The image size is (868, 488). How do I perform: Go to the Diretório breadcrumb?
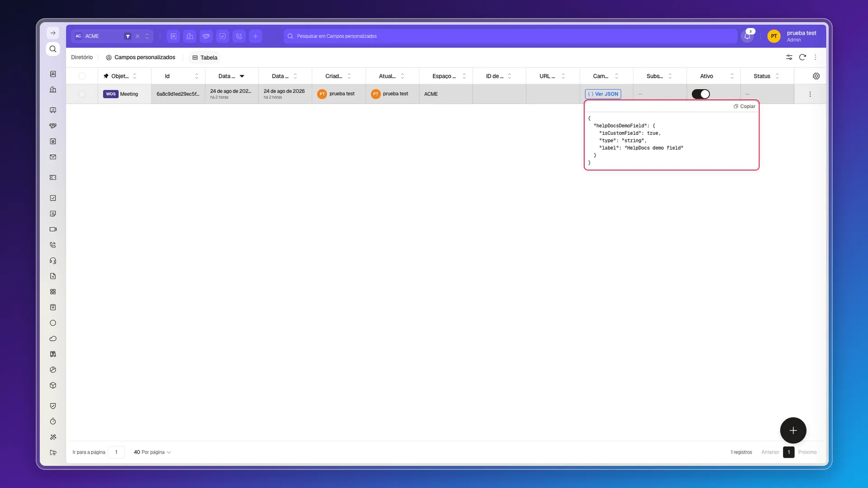coord(82,57)
